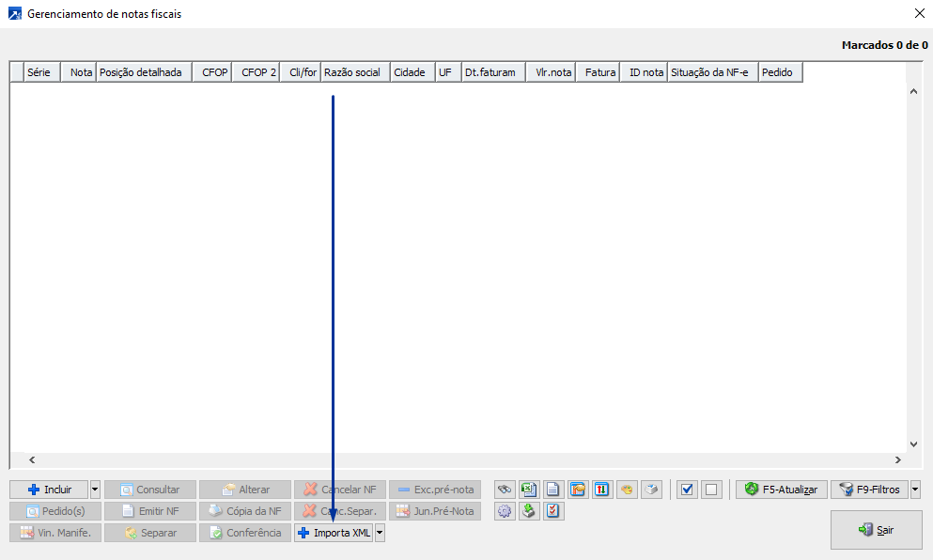Click the Exc.pré-nota button

435,490
